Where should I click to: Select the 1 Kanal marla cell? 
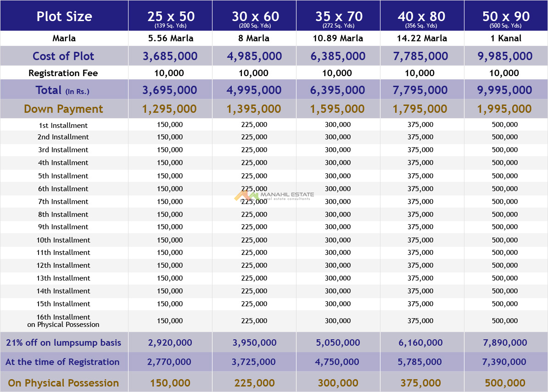pyautogui.click(x=506, y=39)
